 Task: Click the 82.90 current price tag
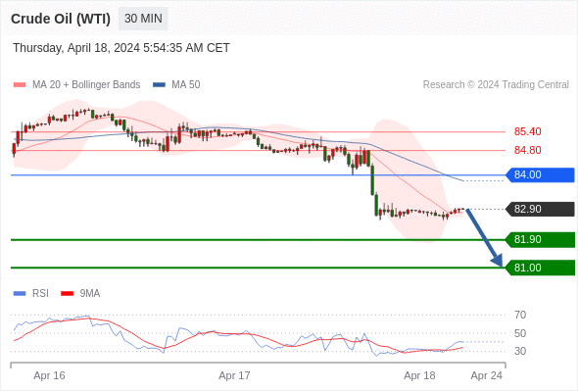tap(540, 209)
